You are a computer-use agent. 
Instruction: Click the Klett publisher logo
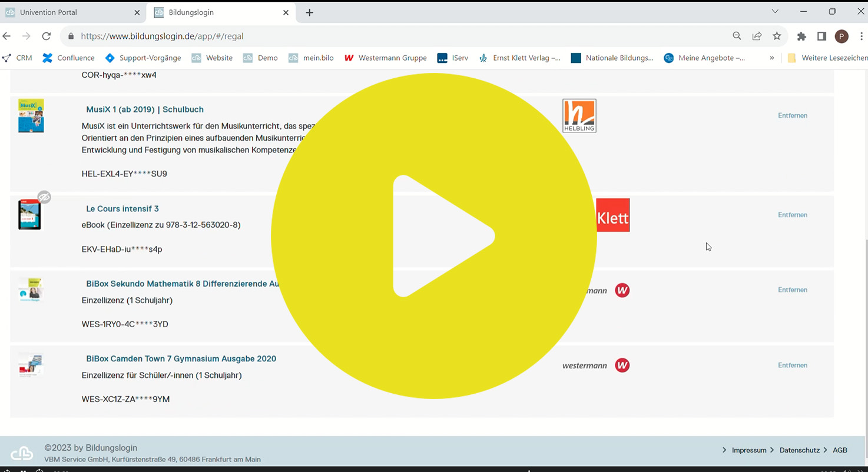tap(612, 215)
